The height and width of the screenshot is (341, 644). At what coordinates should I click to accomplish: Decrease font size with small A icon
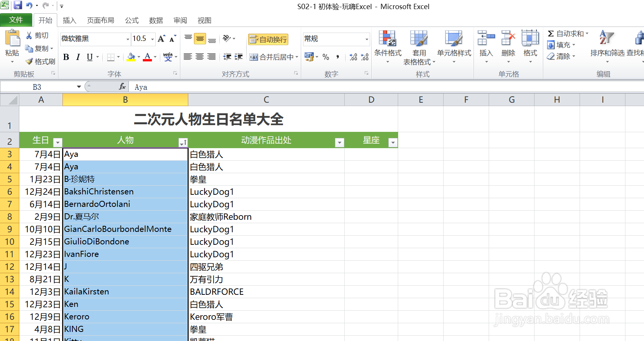coord(173,38)
